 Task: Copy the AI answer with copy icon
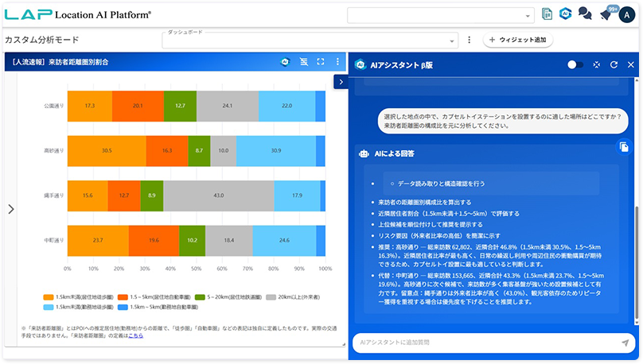coord(623,145)
